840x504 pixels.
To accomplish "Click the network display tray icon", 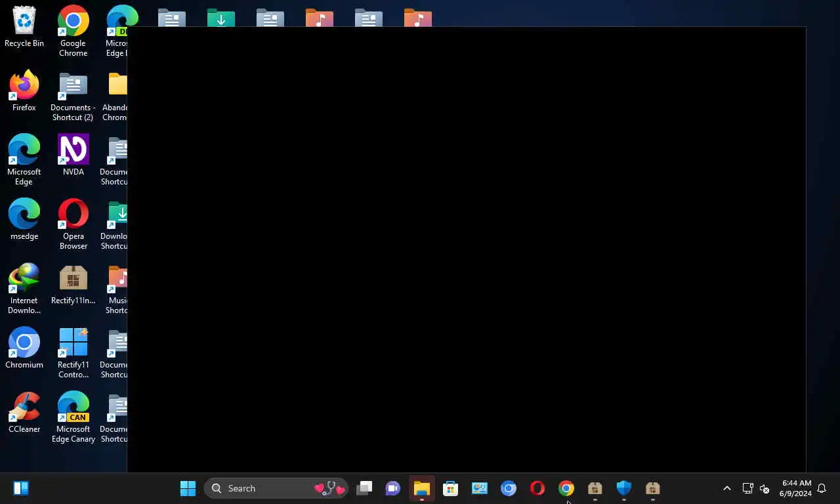I will click(x=747, y=488).
